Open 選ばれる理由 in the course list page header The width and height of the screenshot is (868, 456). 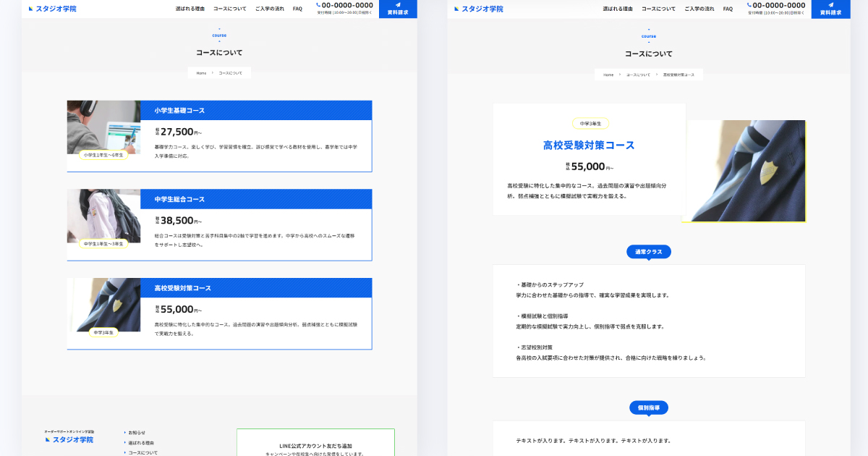(x=190, y=9)
